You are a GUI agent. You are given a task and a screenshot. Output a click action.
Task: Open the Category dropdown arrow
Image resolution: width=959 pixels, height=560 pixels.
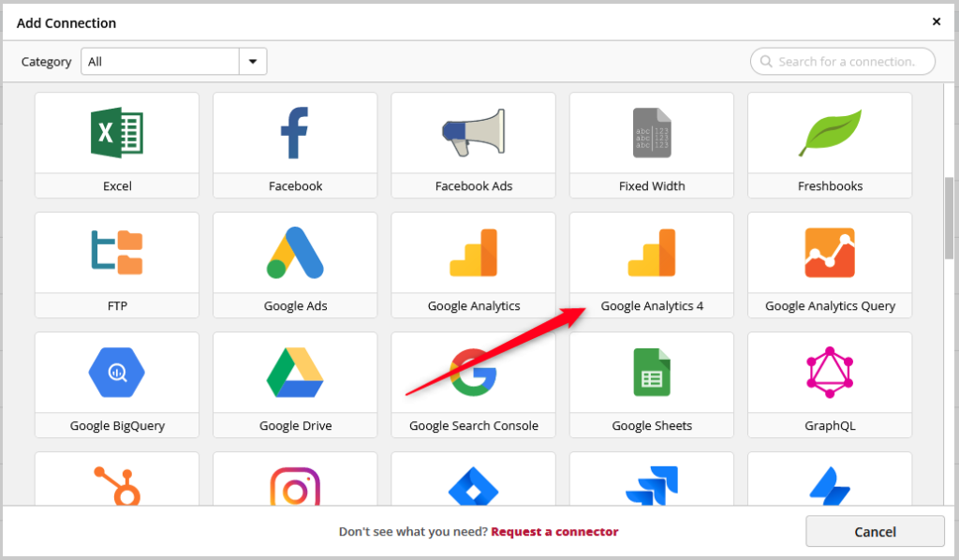point(253,61)
